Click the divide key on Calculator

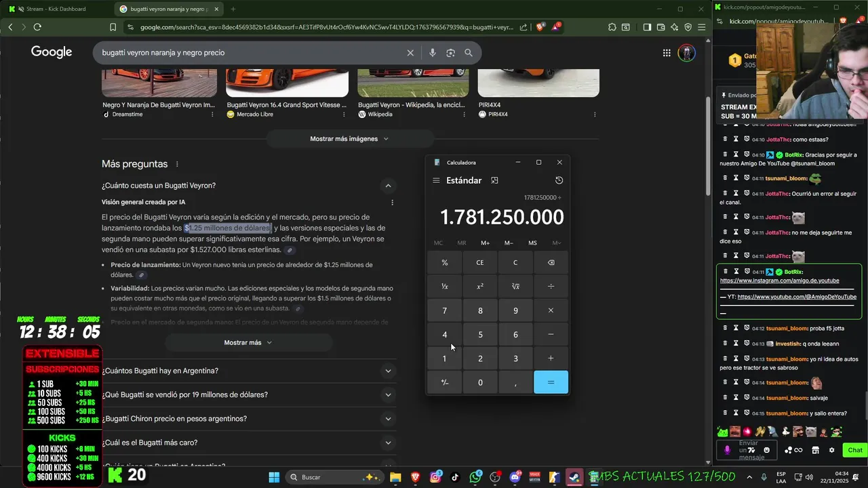coord(551,287)
